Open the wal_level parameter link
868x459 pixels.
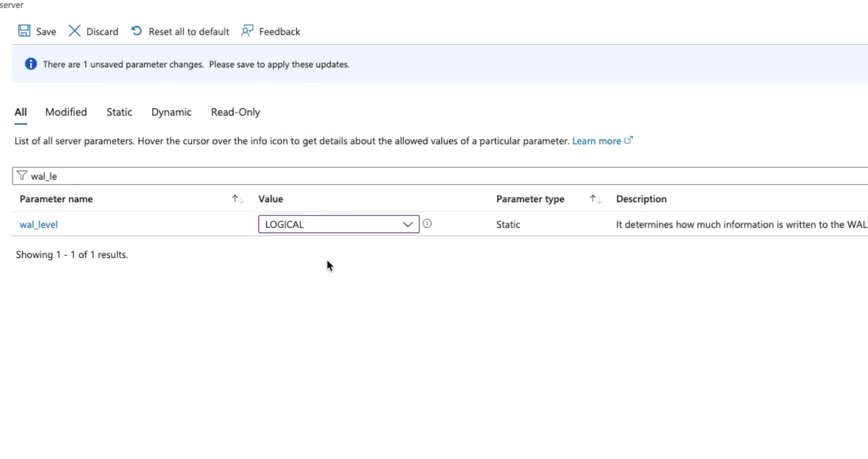[39, 224]
